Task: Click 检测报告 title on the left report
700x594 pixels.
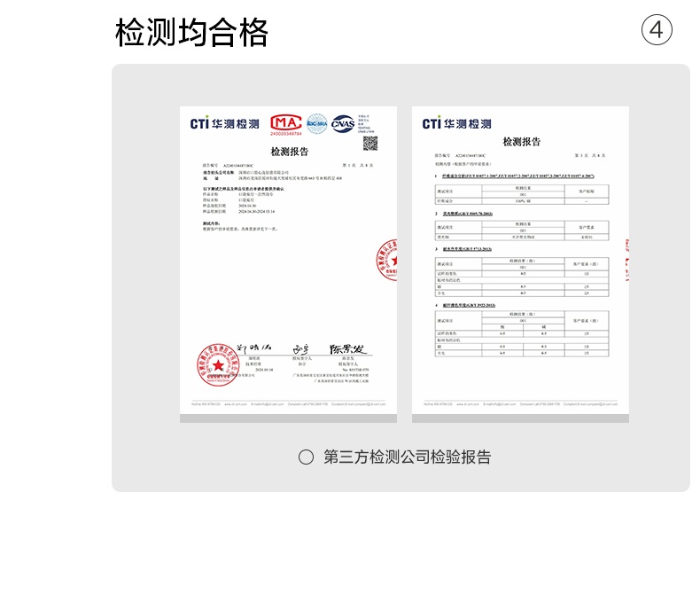Action: coord(289,152)
